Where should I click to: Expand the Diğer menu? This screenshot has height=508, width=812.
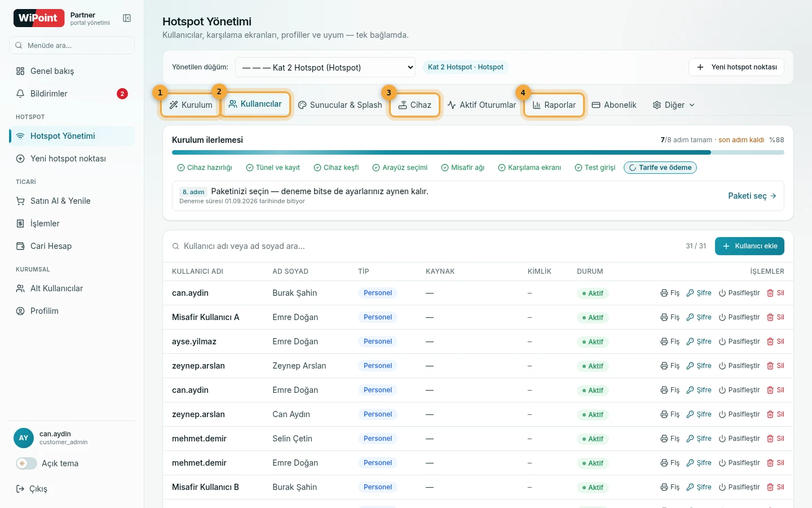coord(674,105)
